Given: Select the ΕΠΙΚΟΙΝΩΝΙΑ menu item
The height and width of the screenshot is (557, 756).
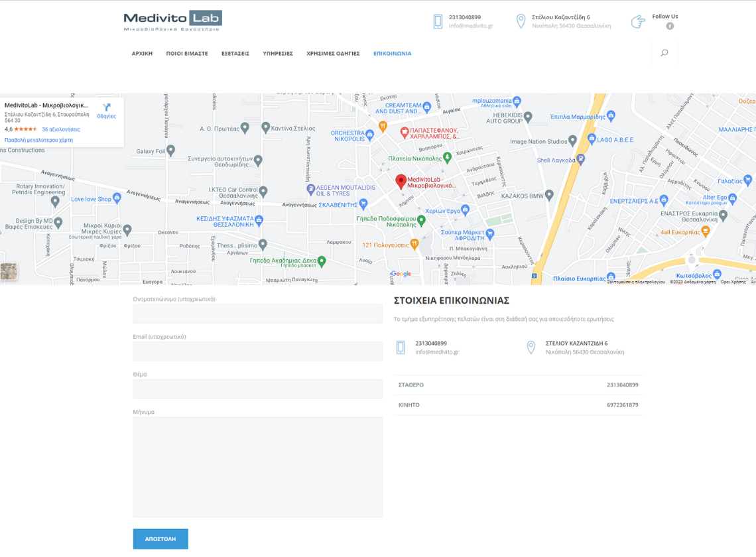Looking at the screenshot, I should (x=393, y=54).
